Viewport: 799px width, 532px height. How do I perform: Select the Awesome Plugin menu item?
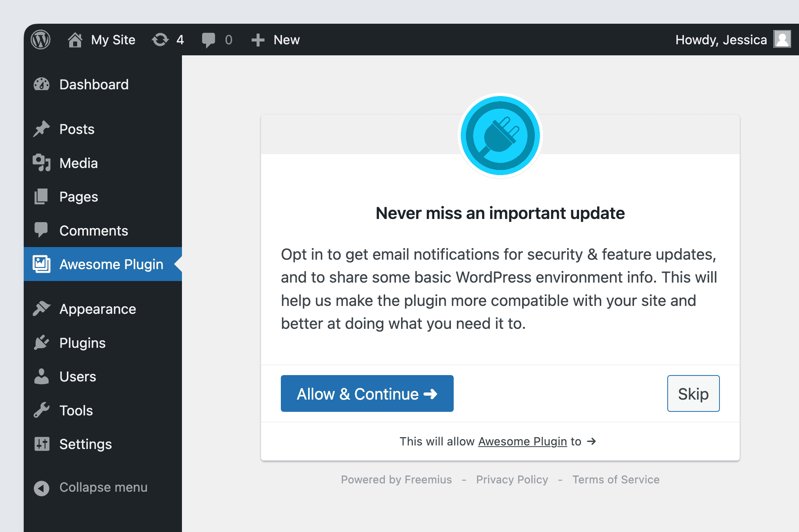(103, 264)
